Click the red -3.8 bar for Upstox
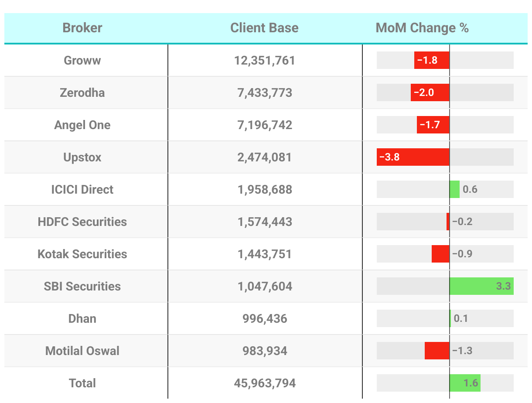Viewport: 532px width, 403px height. coord(413,157)
